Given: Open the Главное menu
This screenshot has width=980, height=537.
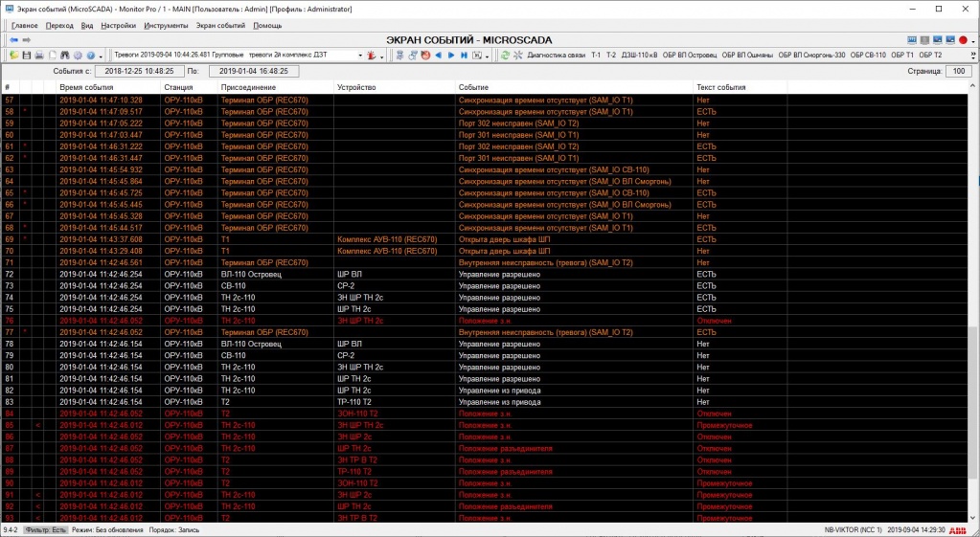Looking at the screenshot, I should click(24, 26).
